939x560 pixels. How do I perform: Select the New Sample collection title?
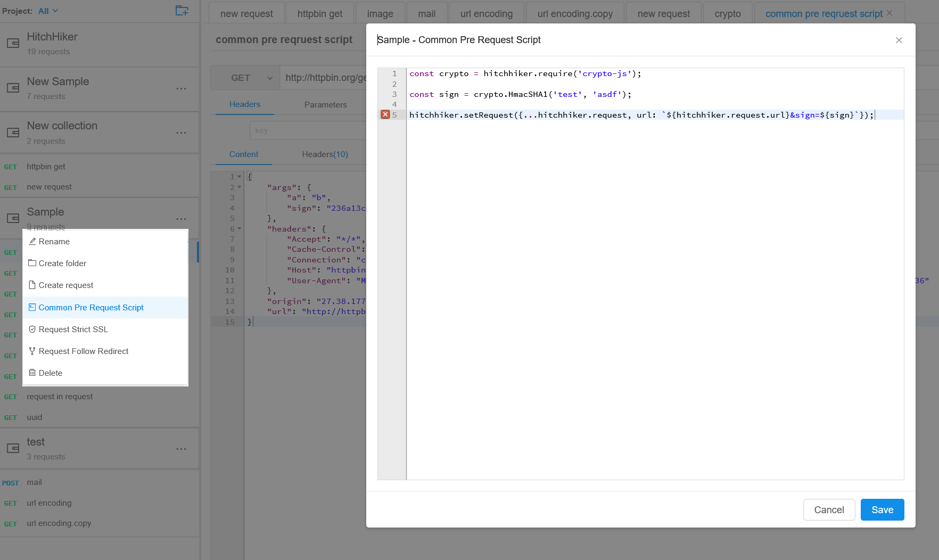(x=58, y=81)
